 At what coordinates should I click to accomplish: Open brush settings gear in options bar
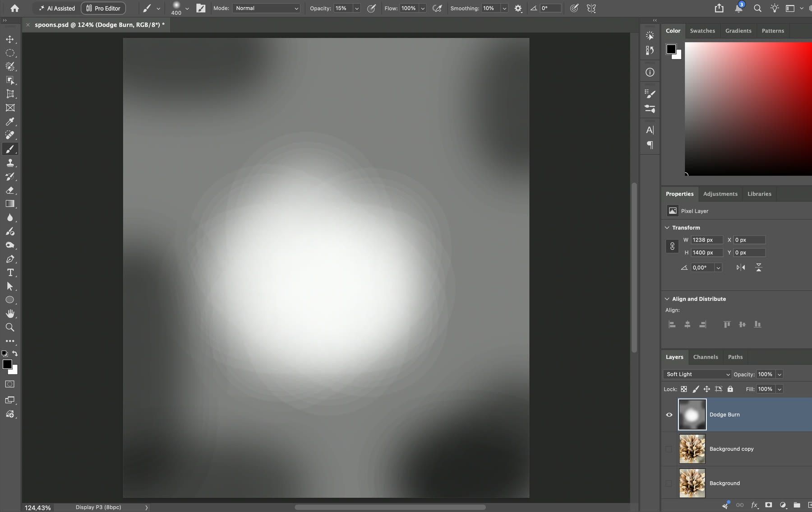[x=518, y=8]
